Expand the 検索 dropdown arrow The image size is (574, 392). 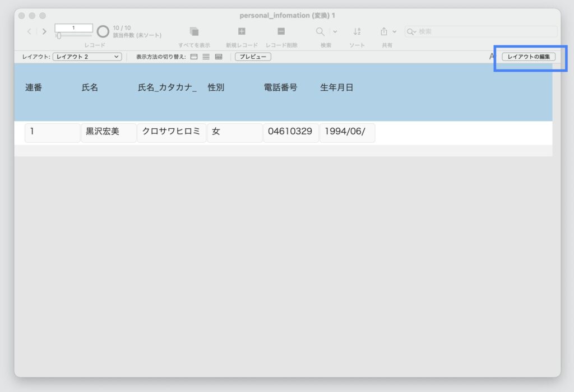(334, 31)
